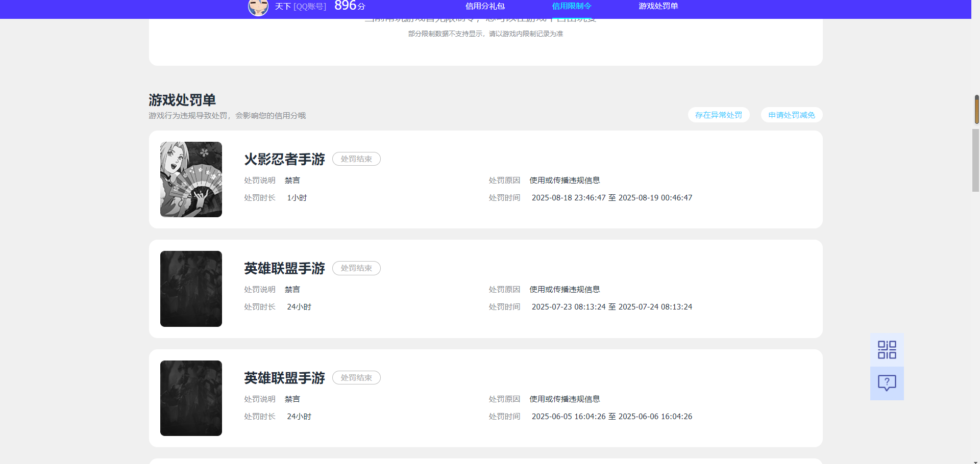The image size is (980, 464).
Task: Click the scrollbar down arrow
Action: (x=976, y=461)
